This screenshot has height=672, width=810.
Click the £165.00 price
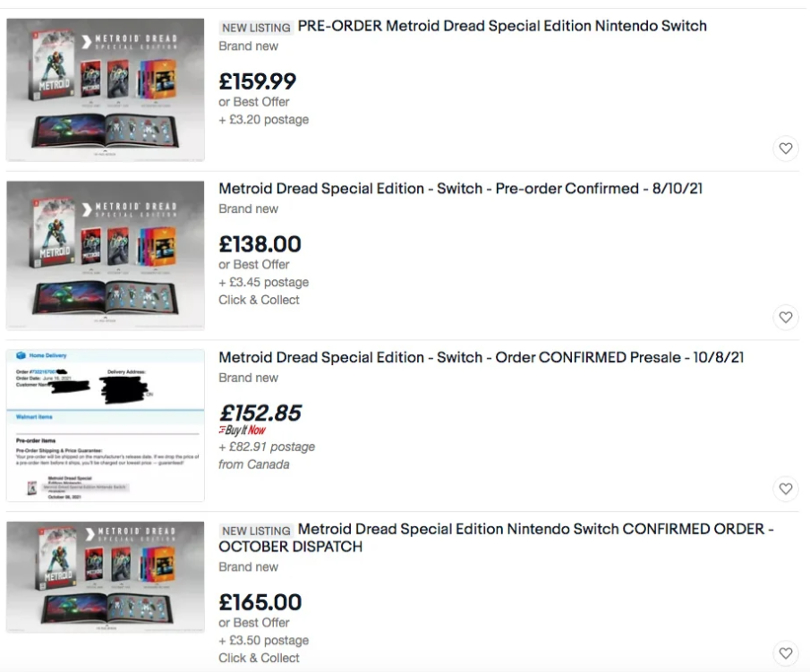(260, 602)
